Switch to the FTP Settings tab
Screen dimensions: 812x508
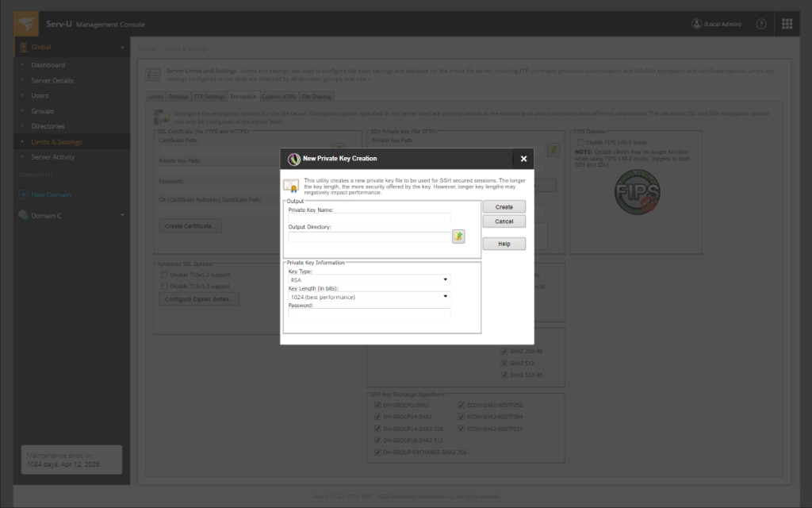[x=209, y=96]
